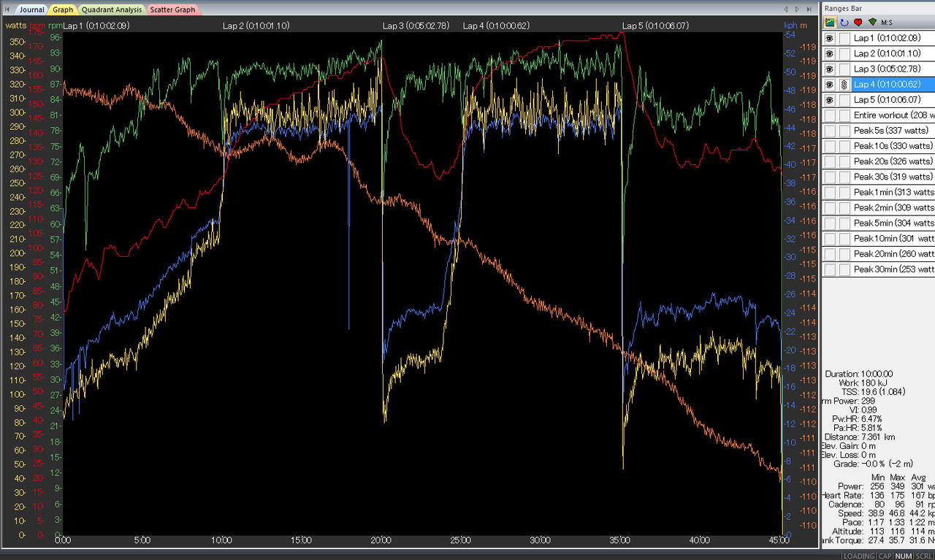This screenshot has width=935, height=560.
Task: Click the Lap 5 marker label above graph
Action: tap(655, 26)
